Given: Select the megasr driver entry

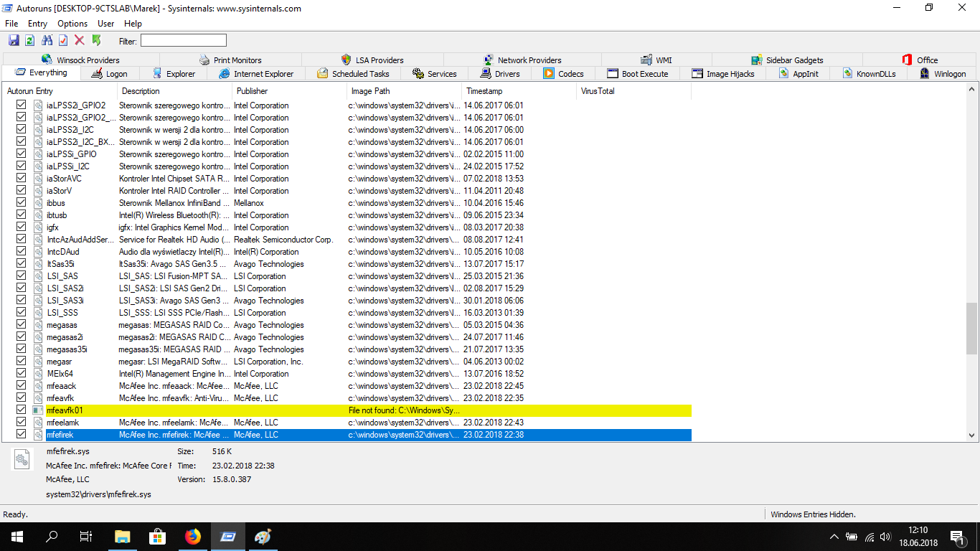Looking at the screenshot, I should [368, 362].
